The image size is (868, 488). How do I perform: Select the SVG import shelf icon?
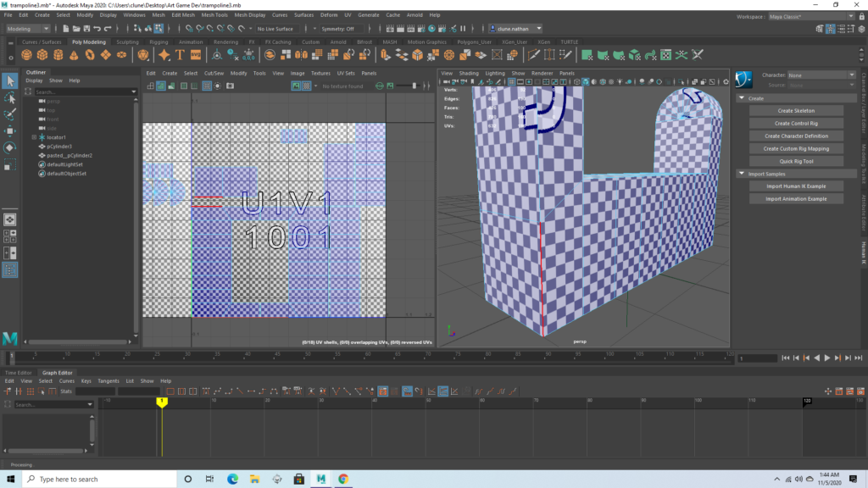[x=196, y=55]
